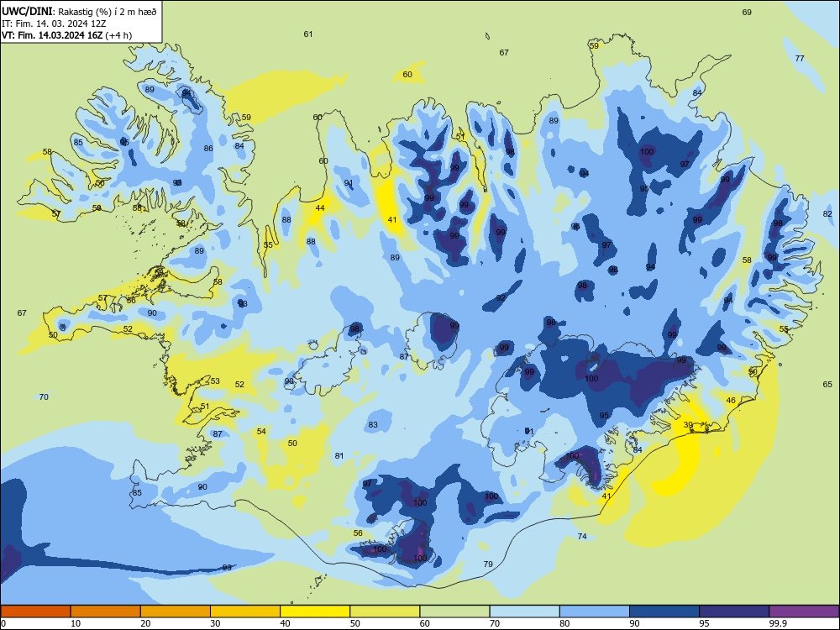
Task: Click the light orange 20–30 legend swatch
Action: (176, 612)
